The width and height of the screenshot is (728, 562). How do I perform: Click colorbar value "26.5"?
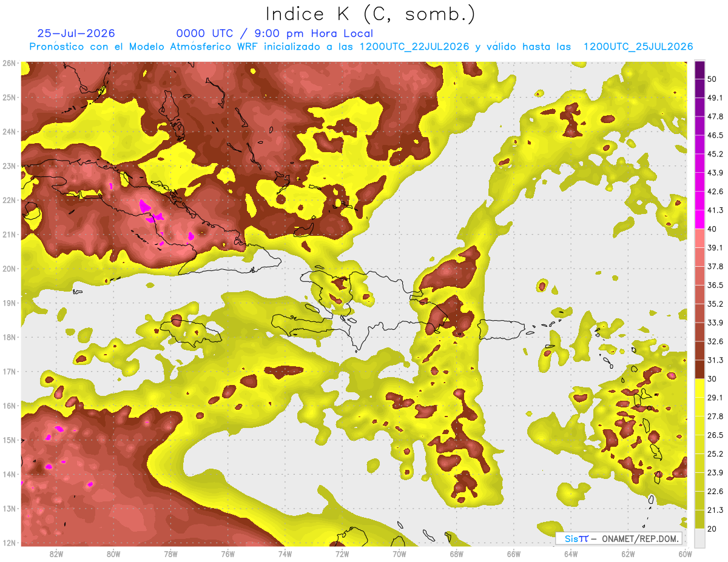pos(715,435)
